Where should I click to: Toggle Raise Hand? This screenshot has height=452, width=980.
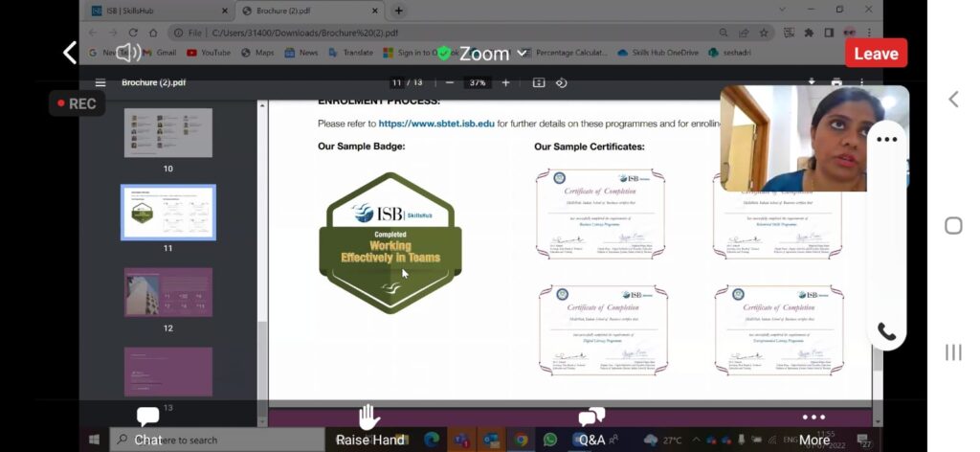369,426
